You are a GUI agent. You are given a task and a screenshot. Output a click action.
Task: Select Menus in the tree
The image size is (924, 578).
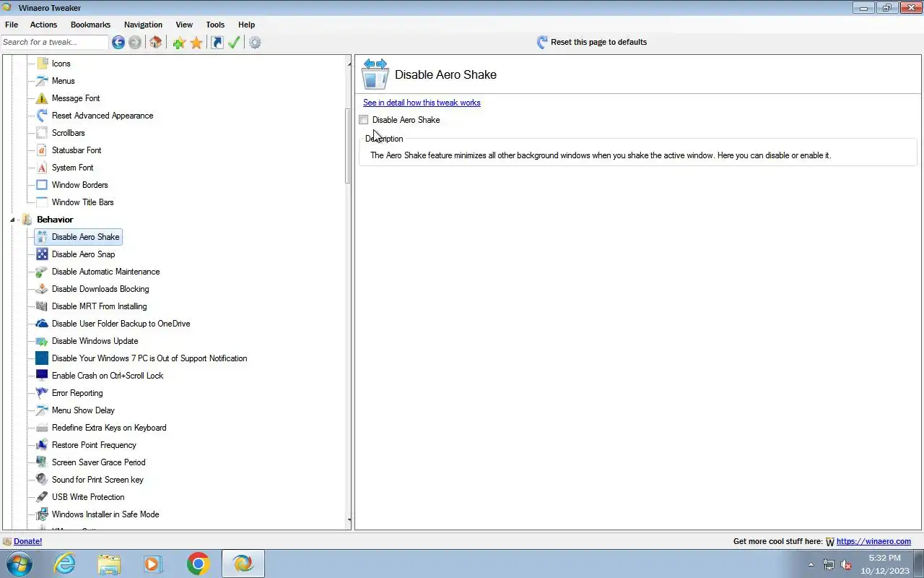pyautogui.click(x=63, y=81)
